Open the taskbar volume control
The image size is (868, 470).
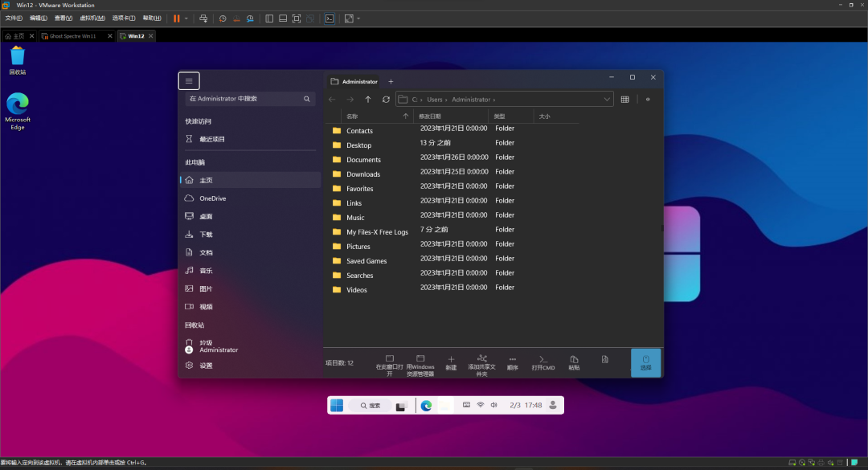pos(493,405)
